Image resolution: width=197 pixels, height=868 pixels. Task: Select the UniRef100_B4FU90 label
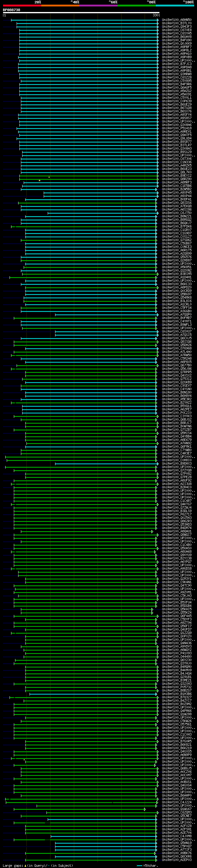(x=177, y=40)
